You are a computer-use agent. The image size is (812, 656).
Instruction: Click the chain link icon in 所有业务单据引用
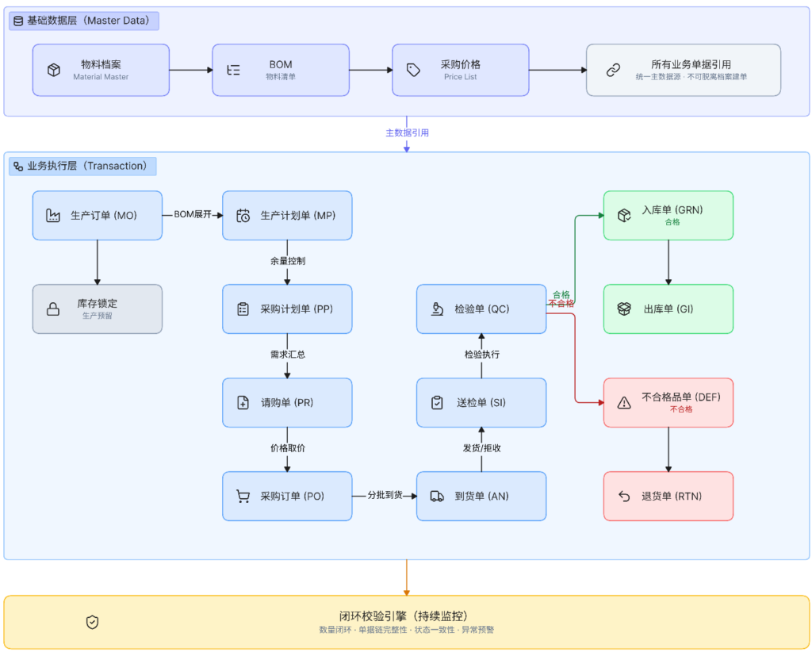coord(613,70)
